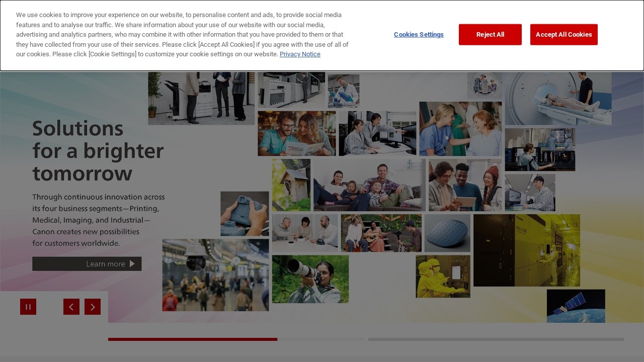Click the Learn more button
644x362 pixels.
pos(87,264)
